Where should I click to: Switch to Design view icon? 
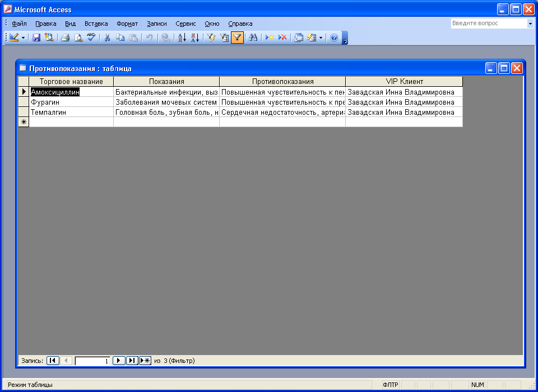(14, 38)
